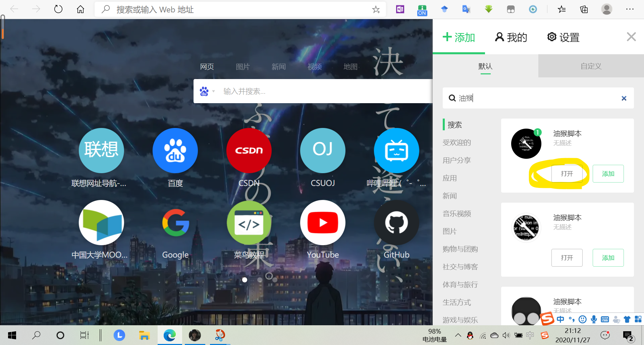The height and width of the screenshot is (345, 644).
Task: Expand hidden system tray icons with the chevron
Action: pyautogui.click(x=458, y=335)
